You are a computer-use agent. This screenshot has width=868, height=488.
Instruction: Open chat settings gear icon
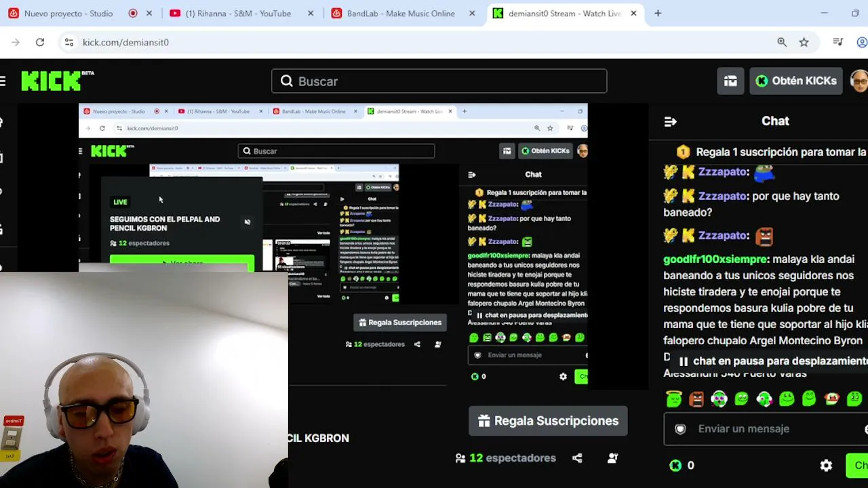click(x=826, y=465)
